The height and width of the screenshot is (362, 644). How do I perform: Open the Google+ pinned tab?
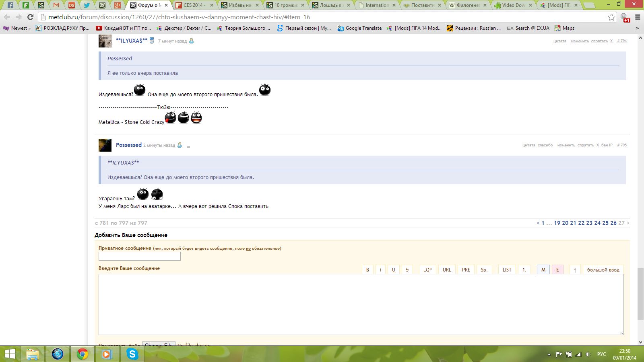[118, 5]
